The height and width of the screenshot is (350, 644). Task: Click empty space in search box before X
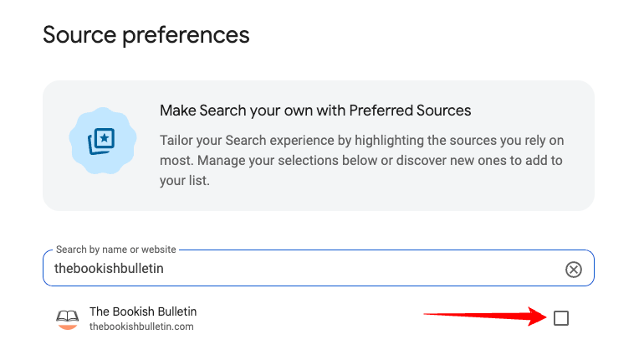pyautogui.click(x=361, y=269)
